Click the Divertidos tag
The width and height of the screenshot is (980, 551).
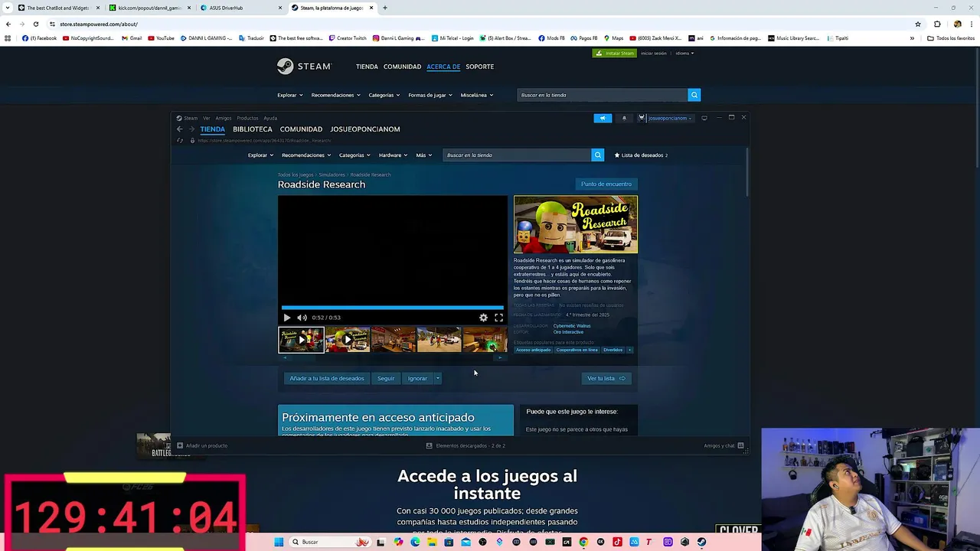[x=612, y=350]
